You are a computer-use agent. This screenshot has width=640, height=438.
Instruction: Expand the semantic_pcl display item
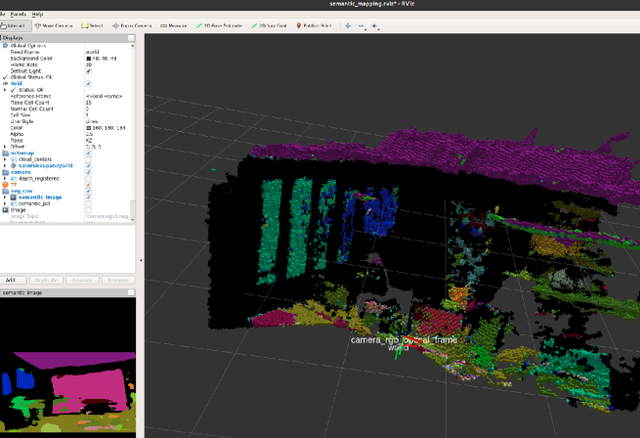click(x=7, y=204)
